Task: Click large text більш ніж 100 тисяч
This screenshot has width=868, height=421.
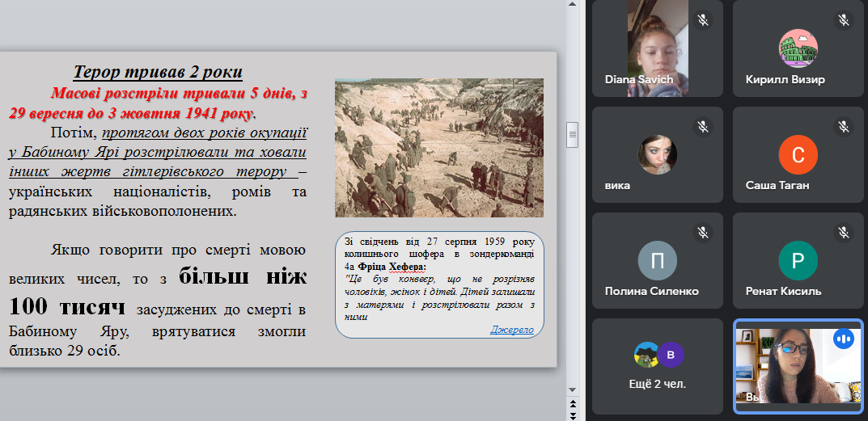Action: pos(158,290)
